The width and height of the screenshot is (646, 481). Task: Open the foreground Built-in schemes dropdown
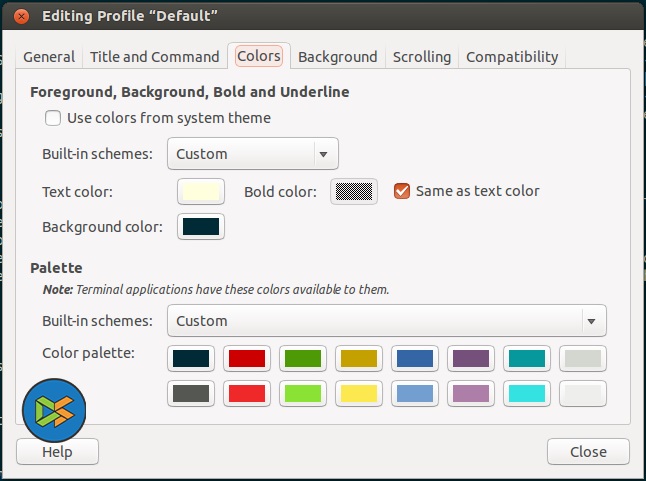(x=252, y=154)
